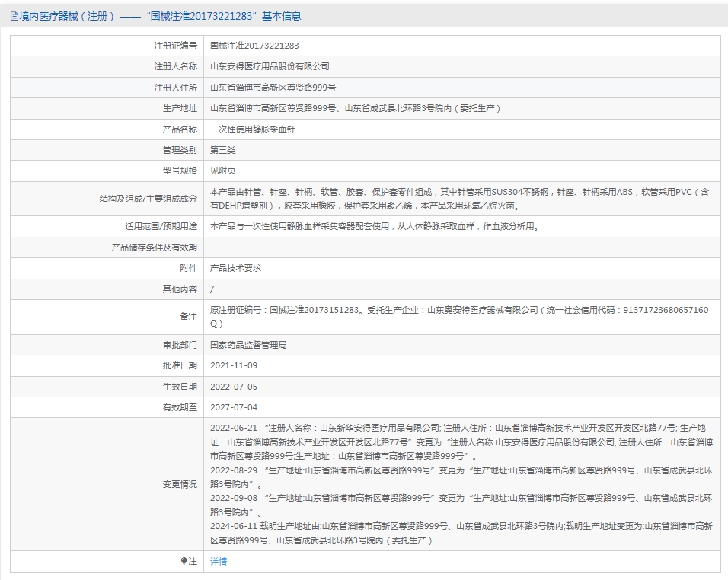This screenshot has width=728, height=580.
Task: Click management class value 第三类
Action: coord(223,150)
